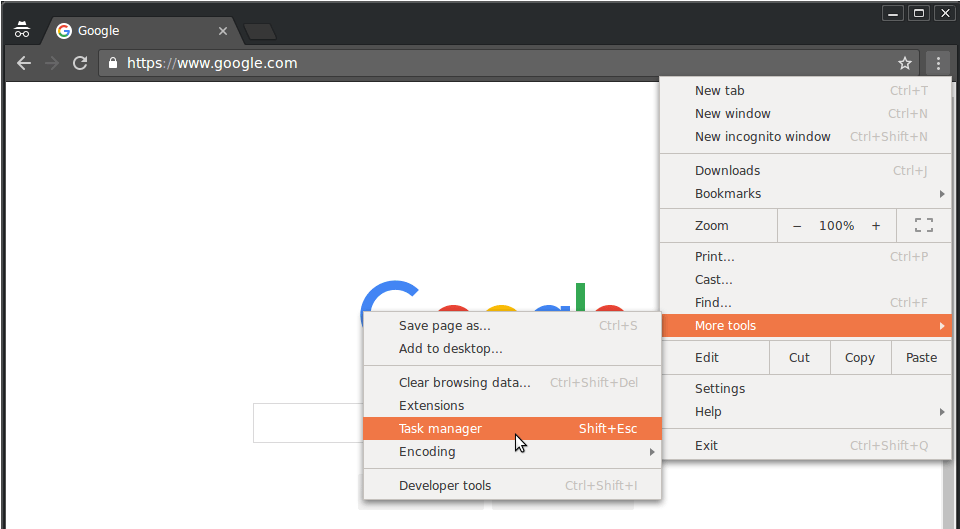
Task: Select New incognito window
Action: (x=763, y=137)
